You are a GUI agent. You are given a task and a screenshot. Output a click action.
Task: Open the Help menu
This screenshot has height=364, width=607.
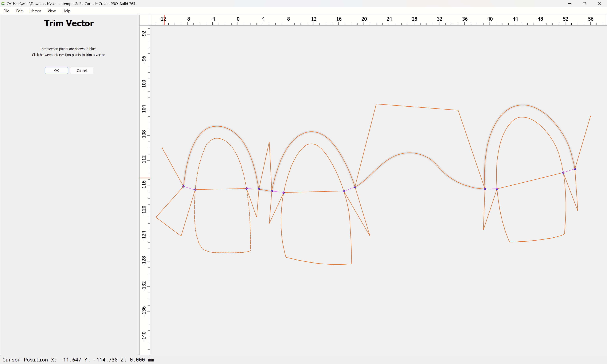tap(66, 11)
